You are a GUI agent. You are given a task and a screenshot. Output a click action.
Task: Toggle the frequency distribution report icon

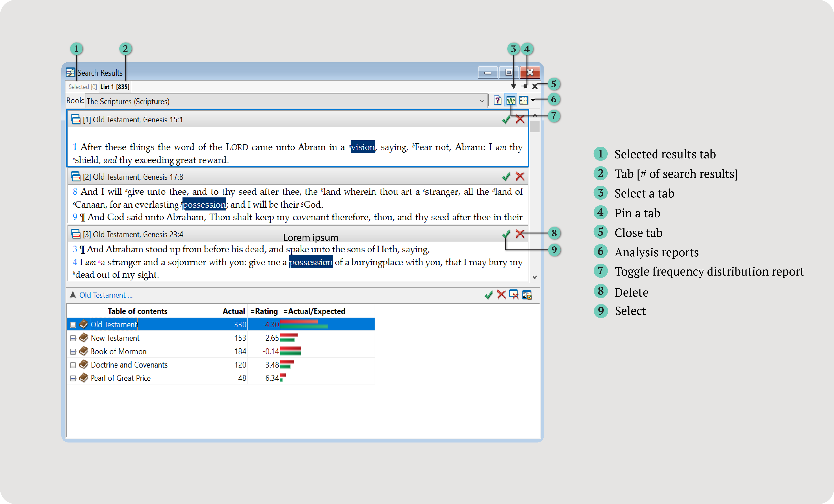[x=510, y=101]
